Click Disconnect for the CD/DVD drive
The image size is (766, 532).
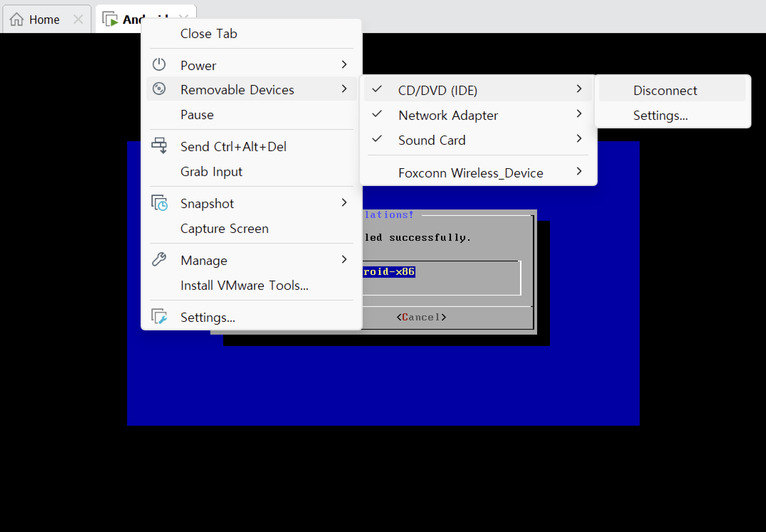tap(665, 90)
